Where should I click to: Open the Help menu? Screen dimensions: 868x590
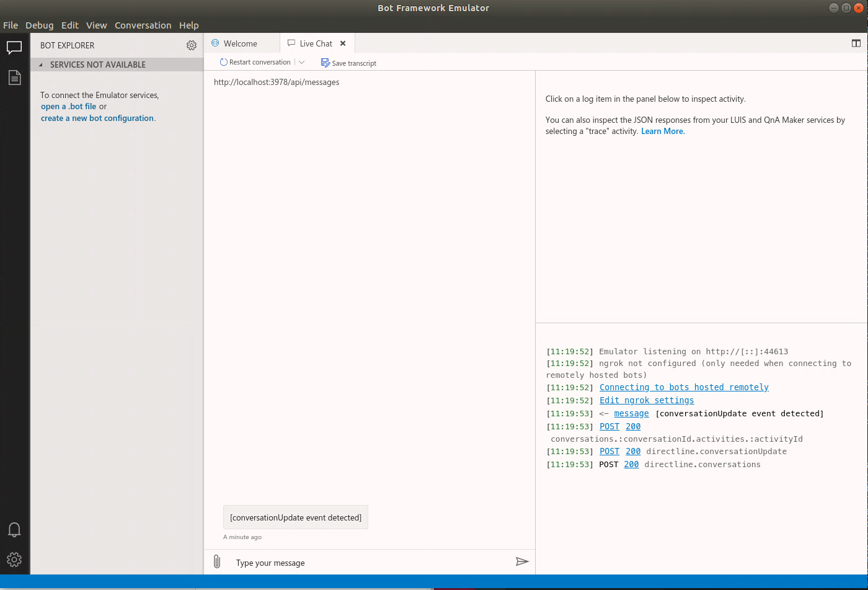189,25
